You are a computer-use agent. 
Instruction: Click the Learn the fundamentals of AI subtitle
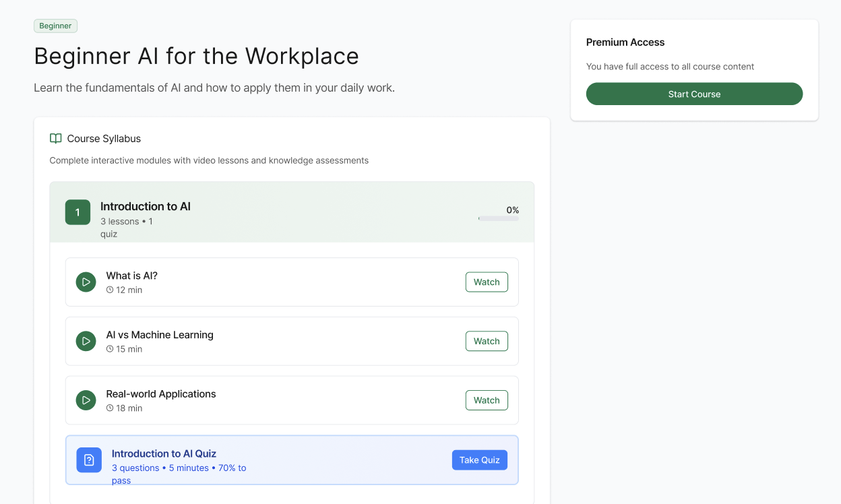click(x=214, y=88)
